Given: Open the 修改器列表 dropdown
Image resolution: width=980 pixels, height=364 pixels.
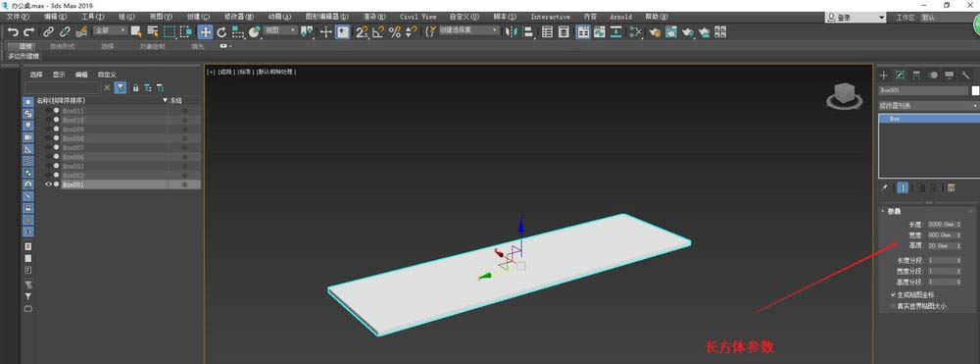Looking at the screenshot, I should pos(928,106).
